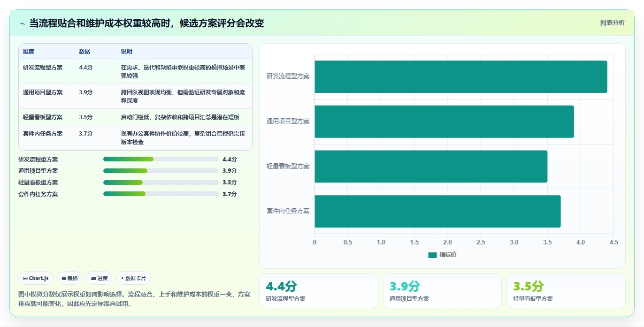The height and width of the screenshot is (327, 644).
Task: Click the 轻量看板型方案 chart axis label
Action: (x=288, y=166)
